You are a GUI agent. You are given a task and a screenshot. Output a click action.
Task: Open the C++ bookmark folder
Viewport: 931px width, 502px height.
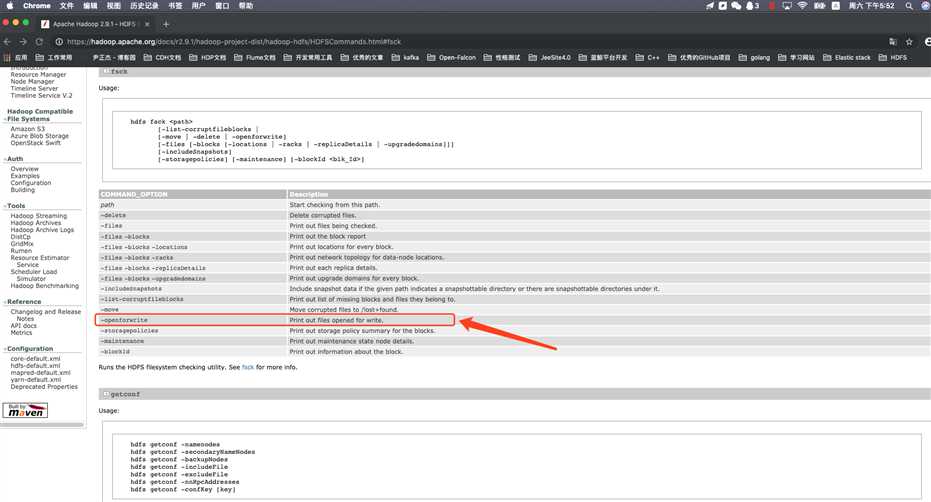tap(647, 58)
